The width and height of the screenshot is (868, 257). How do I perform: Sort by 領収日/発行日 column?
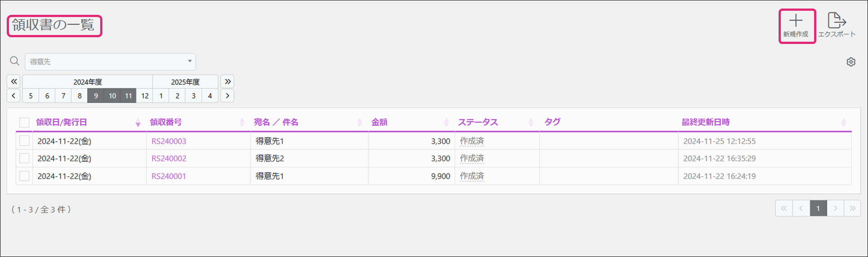coord(62,122)
